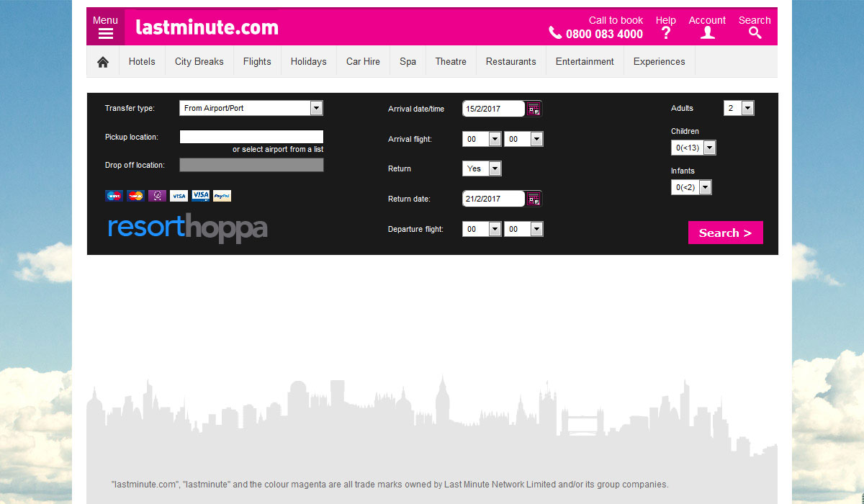
Task: Open the Theatre section
Action: [451, 62]
